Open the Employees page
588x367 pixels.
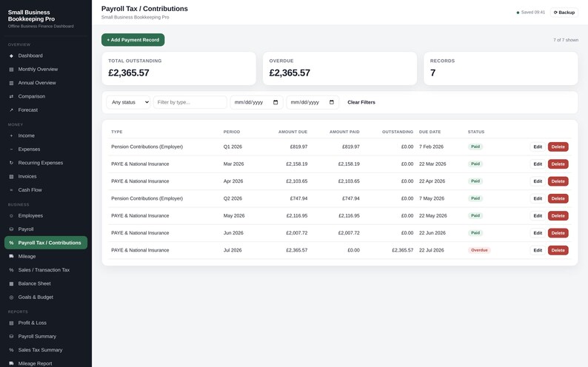click(46, 216)
